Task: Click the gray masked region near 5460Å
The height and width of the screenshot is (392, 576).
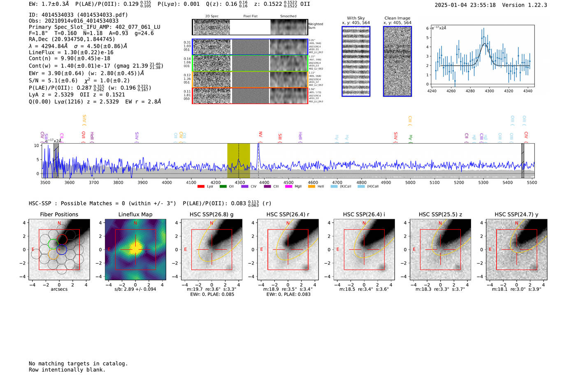Action: point(523,161)
